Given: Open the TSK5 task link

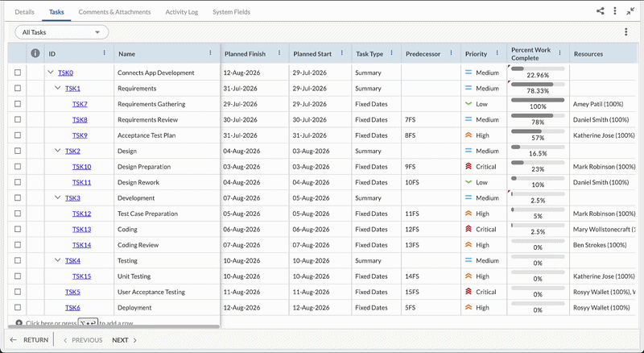Looking at the screenshot, I should point(72,292).
